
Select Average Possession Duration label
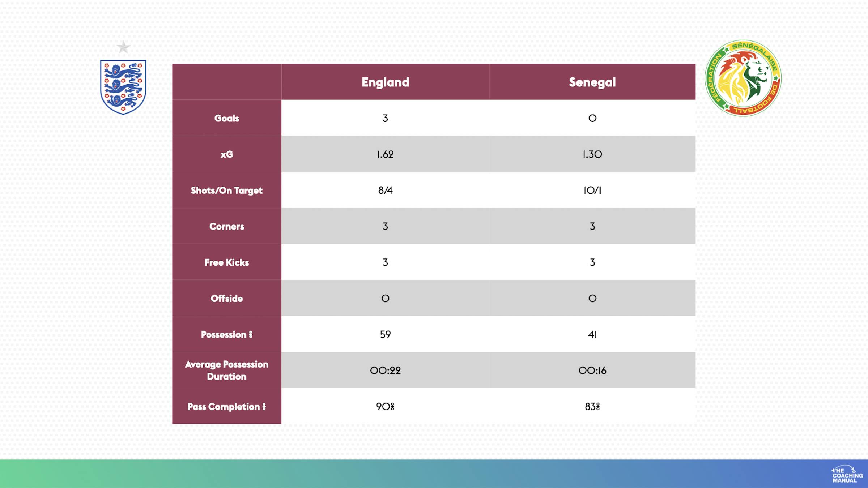coord(227,370)
